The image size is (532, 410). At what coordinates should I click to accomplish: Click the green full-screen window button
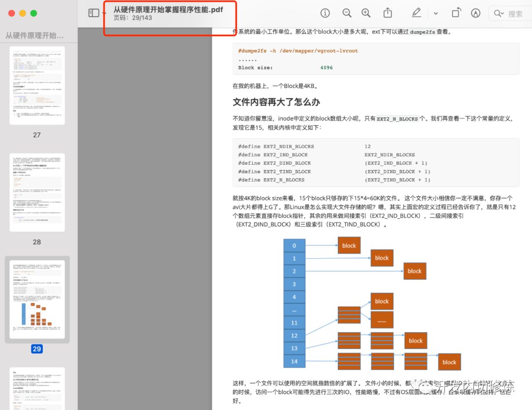click(x=33, y=13)
